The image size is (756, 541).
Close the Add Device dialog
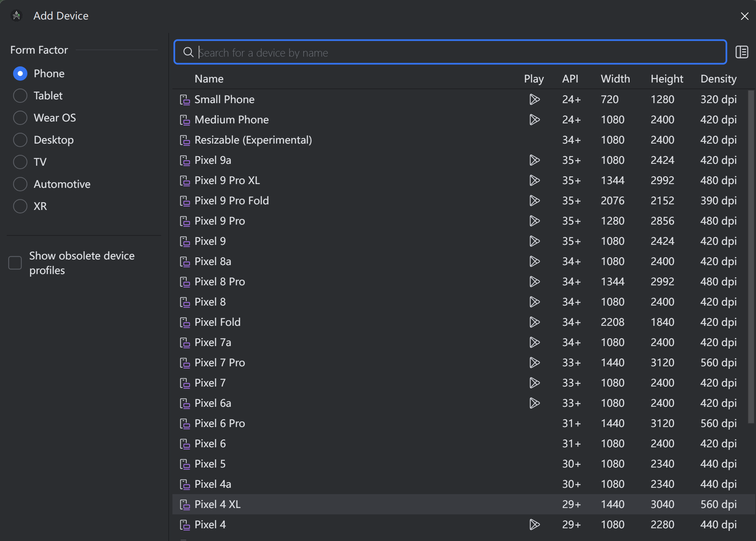click(x=744, y=16)
